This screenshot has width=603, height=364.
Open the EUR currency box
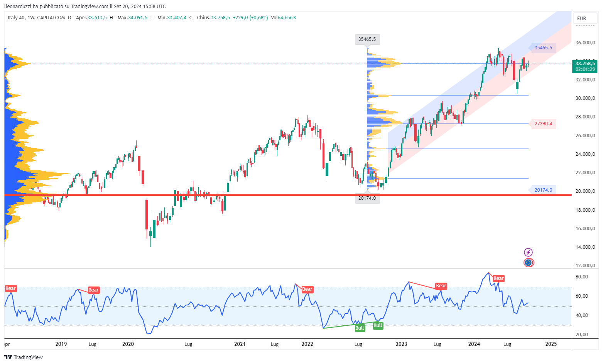pyautogui.click(x=586, y=18)
